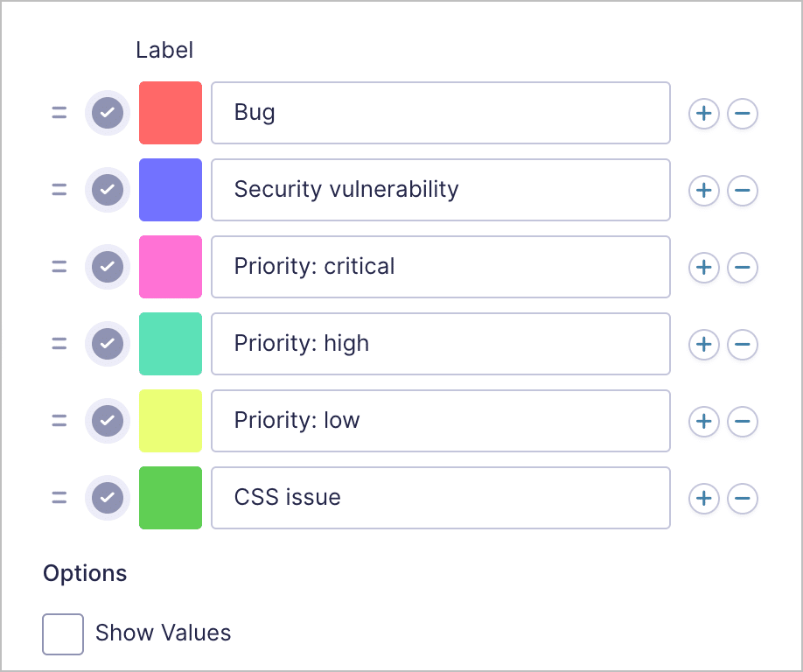Change the pink Priority: critical color
This screenshot has height=672, width=803.
coord(171,267)
